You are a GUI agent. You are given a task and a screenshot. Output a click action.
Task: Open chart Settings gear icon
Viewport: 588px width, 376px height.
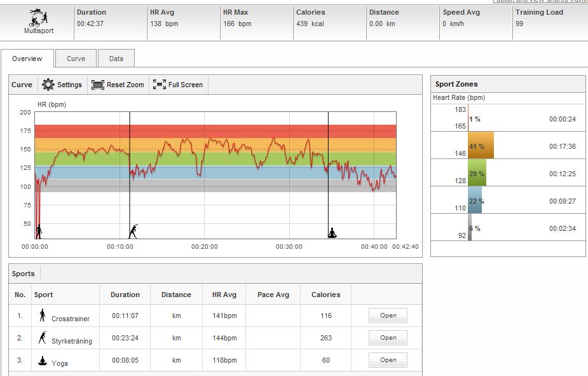[x=48, y=85]
